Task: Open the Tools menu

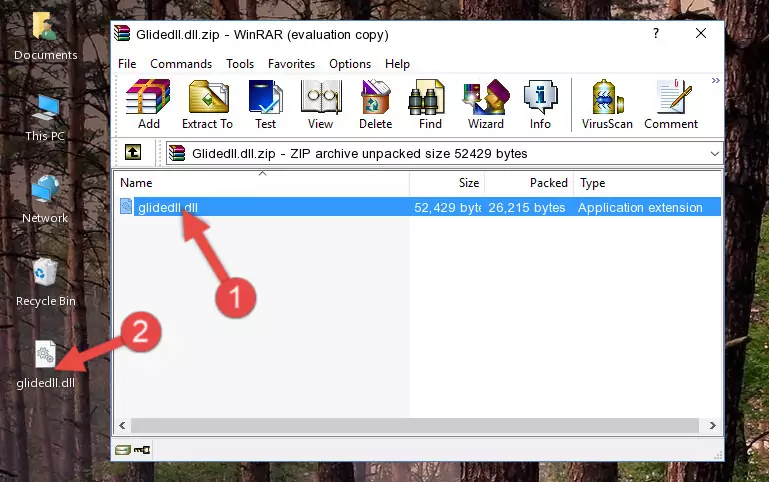Action: pyautogui.click(x=240, y=64)
